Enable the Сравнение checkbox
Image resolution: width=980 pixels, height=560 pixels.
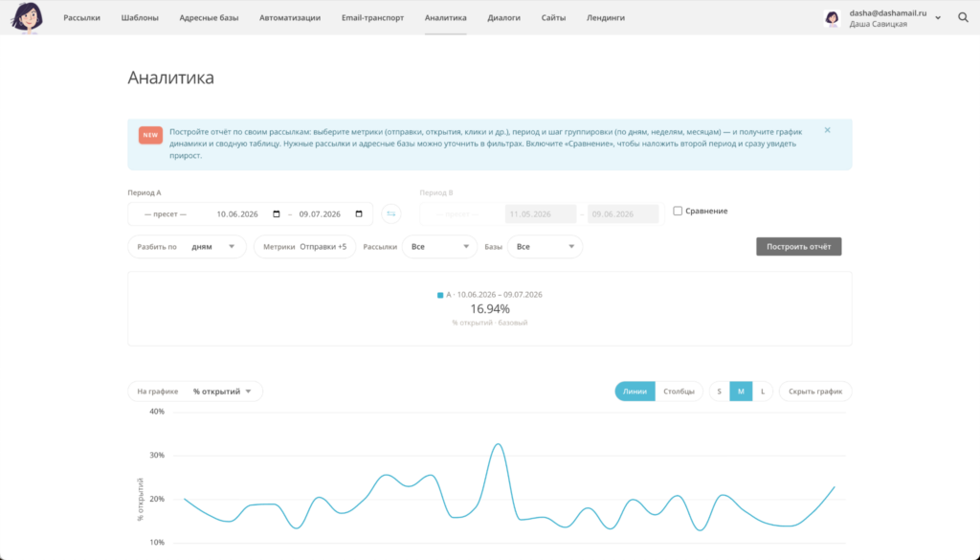tap(678, 211)
